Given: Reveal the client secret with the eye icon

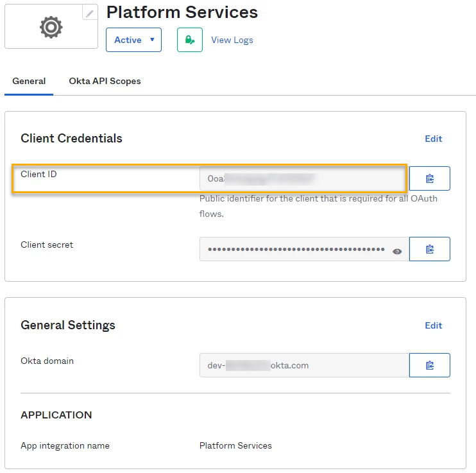Looking at the screenshot, I should [x=397, y=251].
